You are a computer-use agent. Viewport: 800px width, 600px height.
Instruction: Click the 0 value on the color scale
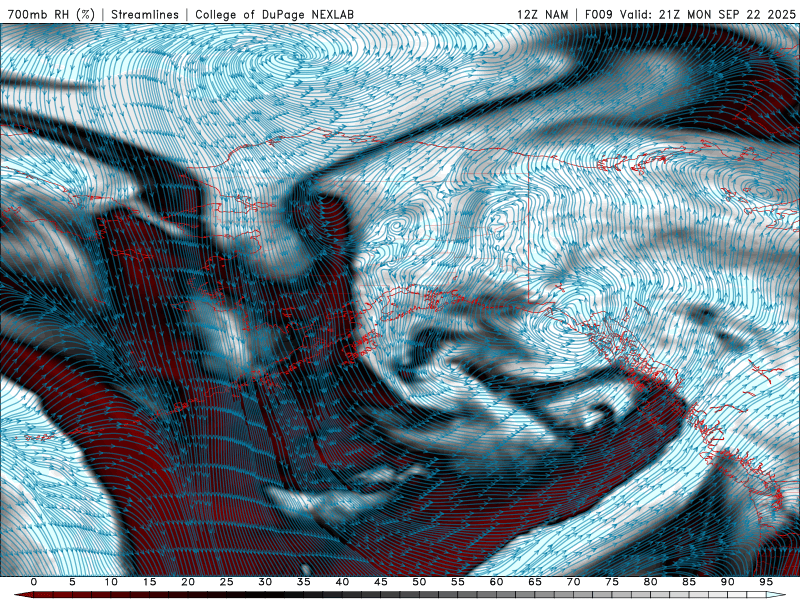point(34,582)
